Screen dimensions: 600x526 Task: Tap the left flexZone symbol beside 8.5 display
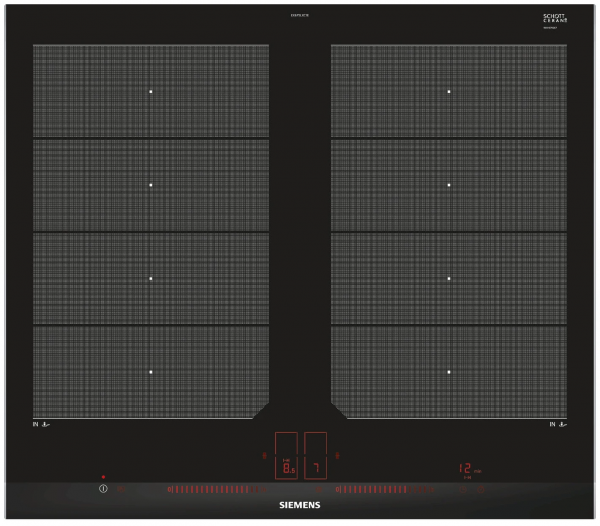point(264,455)
